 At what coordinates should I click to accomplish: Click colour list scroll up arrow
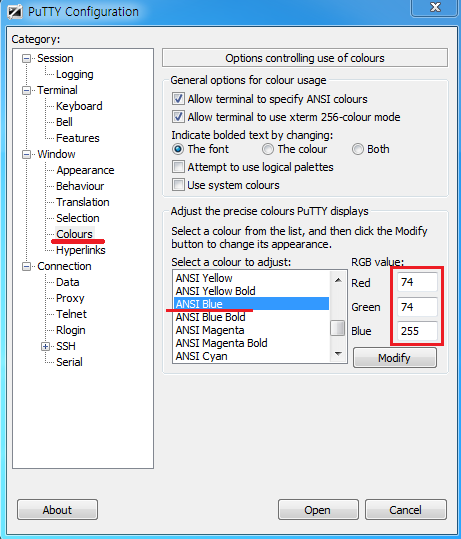point(338,280)
